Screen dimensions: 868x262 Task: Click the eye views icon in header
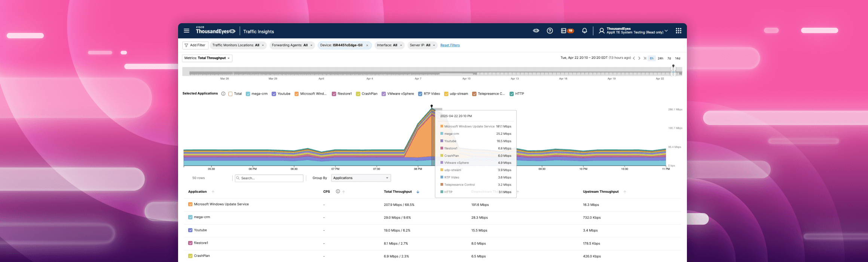click(536, 31)
